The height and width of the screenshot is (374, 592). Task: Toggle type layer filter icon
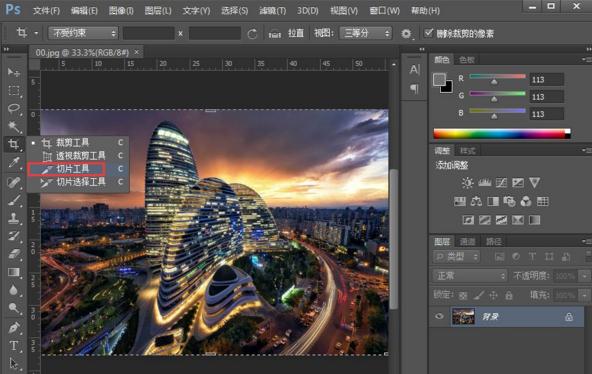(532, 257)
